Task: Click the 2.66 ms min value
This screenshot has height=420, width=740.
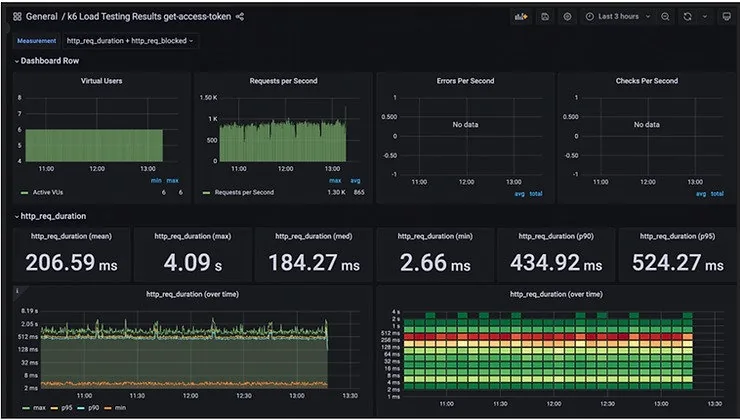Action: (435, 263)
